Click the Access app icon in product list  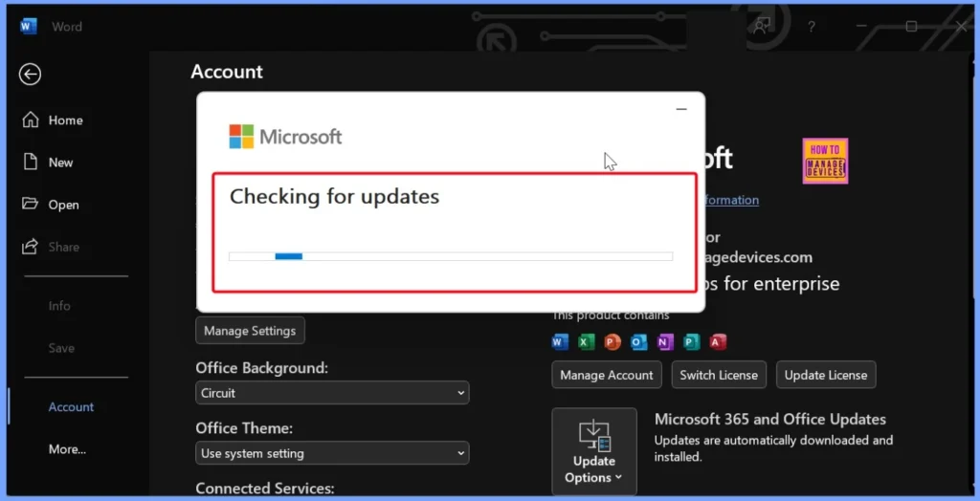point(718,341)
